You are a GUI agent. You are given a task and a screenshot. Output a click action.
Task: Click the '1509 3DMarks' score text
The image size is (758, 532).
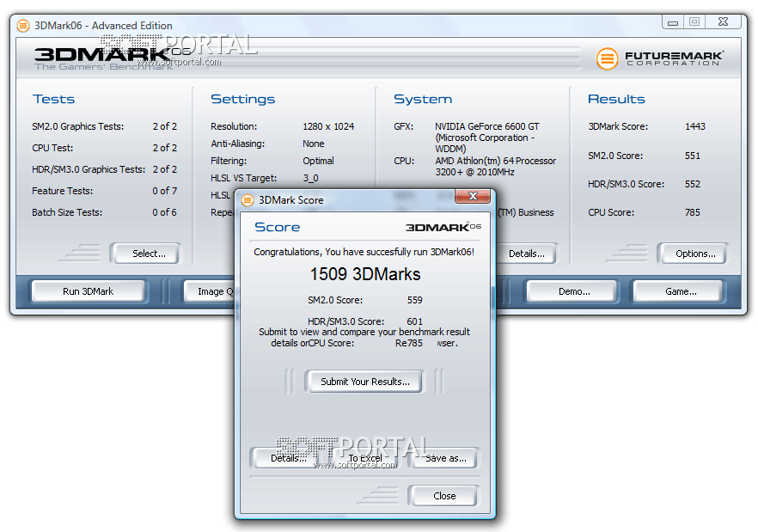(365, 274)
